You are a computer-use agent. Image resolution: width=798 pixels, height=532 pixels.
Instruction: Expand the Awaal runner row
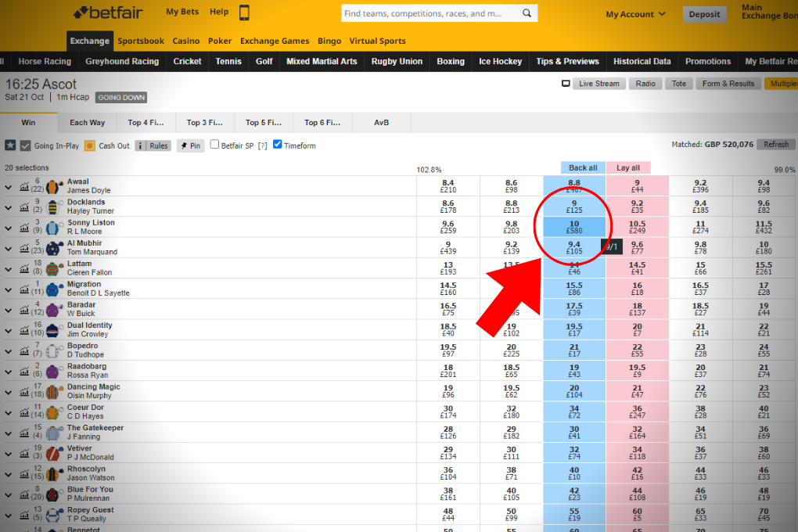(8, 186)
